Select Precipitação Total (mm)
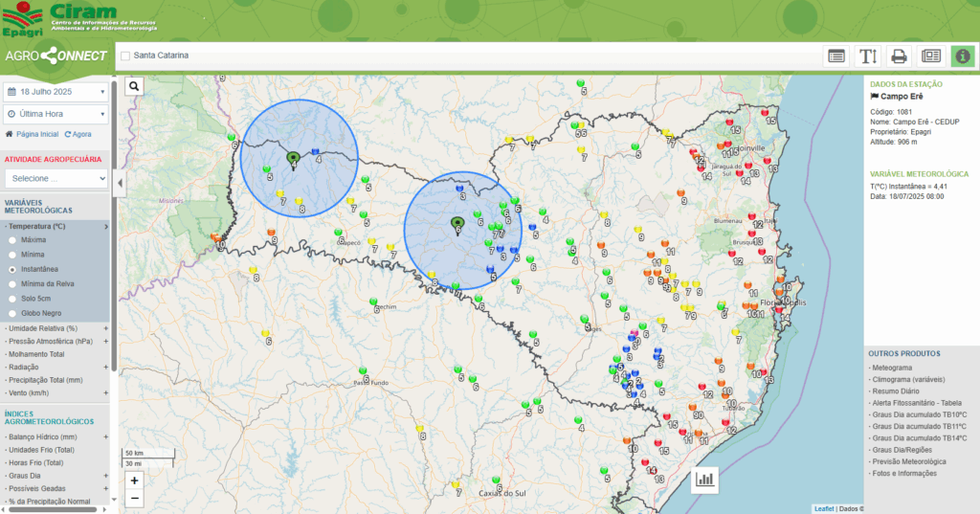This screenshot has width=980, height=514. (x=46, y=380)
